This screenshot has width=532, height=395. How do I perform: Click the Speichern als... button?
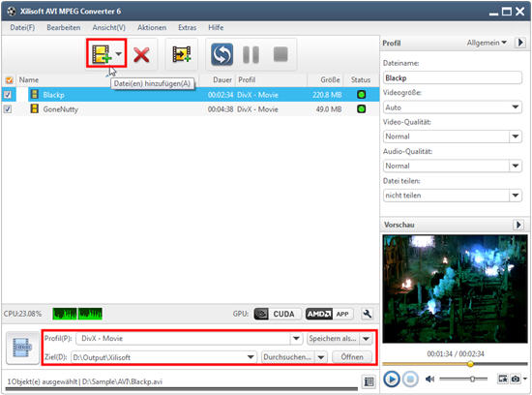[333, 338]
